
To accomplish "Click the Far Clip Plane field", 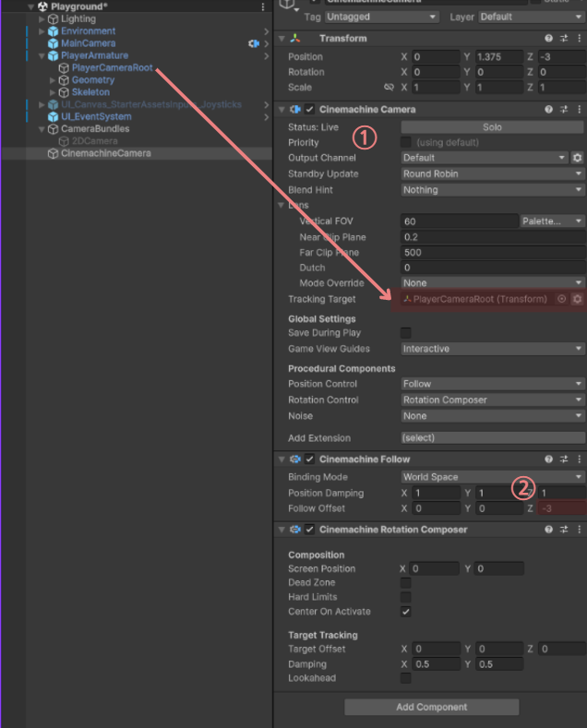I will click(x=493, y=253).
